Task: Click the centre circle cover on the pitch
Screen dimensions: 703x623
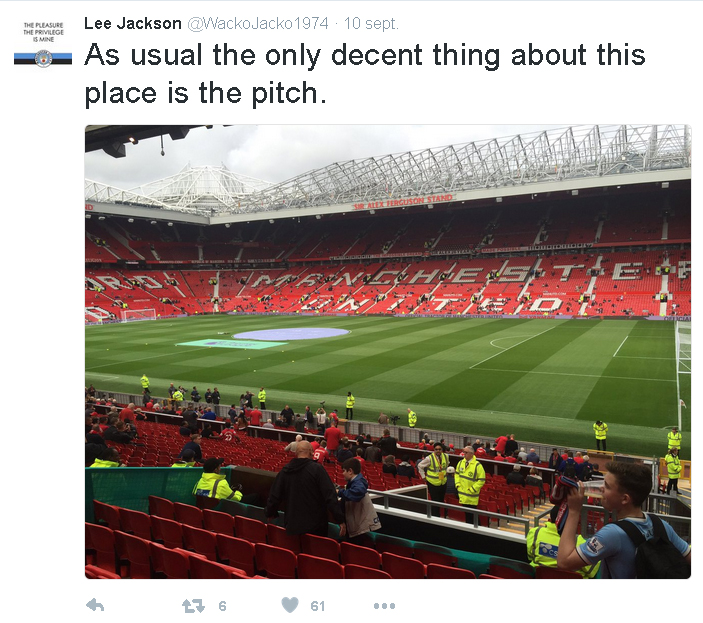Action: point(291,333)
